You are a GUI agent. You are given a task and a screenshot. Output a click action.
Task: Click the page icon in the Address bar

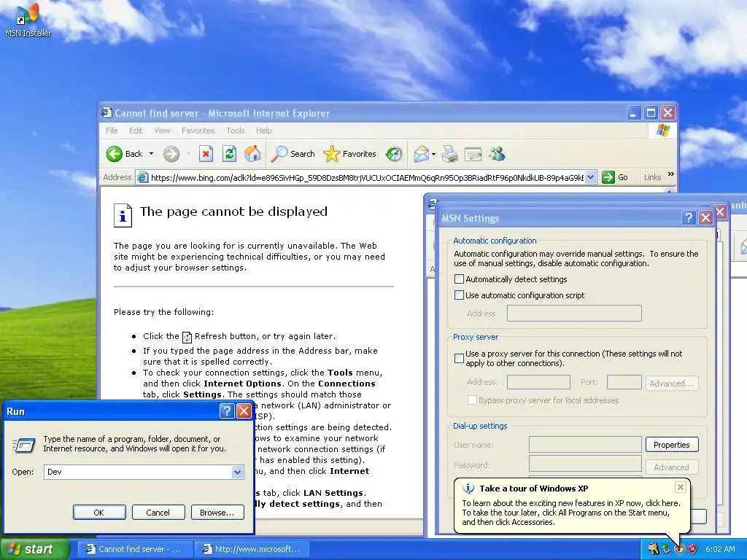(142, 178)
